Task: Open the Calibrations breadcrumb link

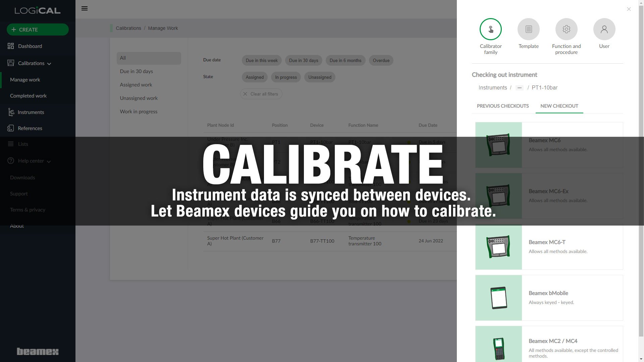Action: pos(128,28)
